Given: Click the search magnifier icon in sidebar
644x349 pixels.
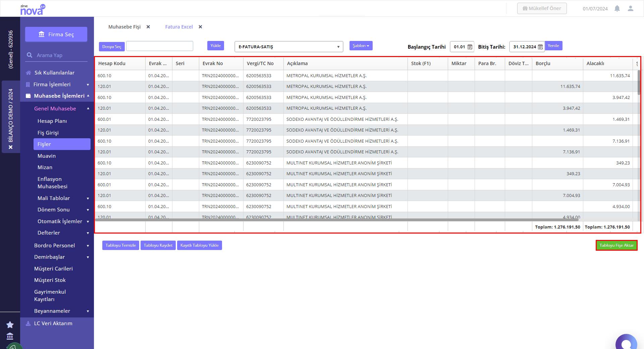Looking at the screenshot, I should [30, 55].
